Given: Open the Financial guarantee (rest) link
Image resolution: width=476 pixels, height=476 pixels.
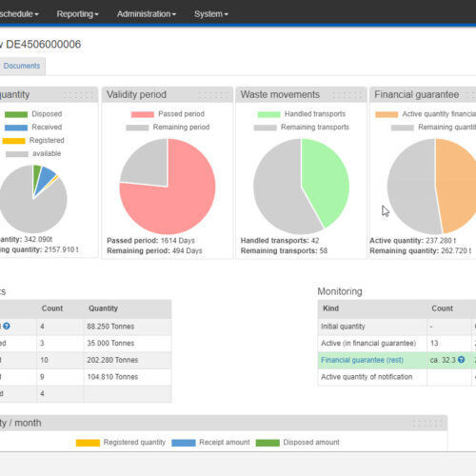Looking at the screenshot, I should pos(362,360).
